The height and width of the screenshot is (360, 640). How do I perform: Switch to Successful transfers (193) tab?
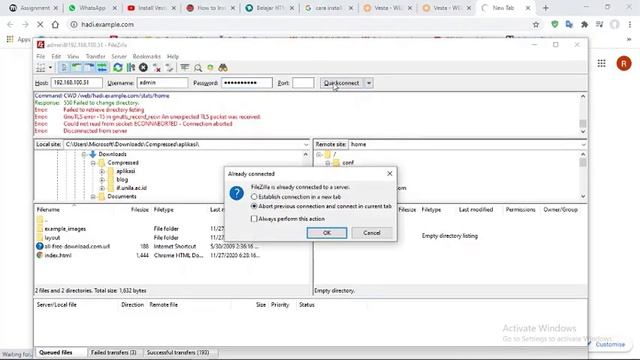[178, 352]
